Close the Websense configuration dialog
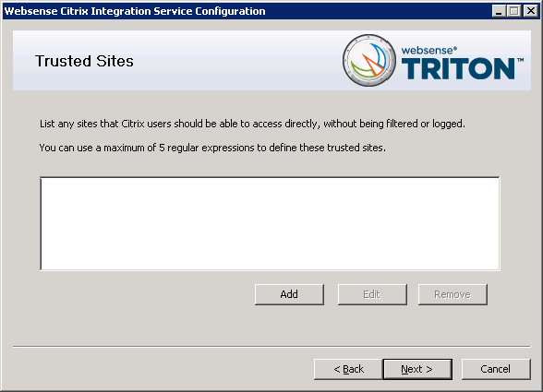This screenshot has width=543, height=392. tap(530, 11)
